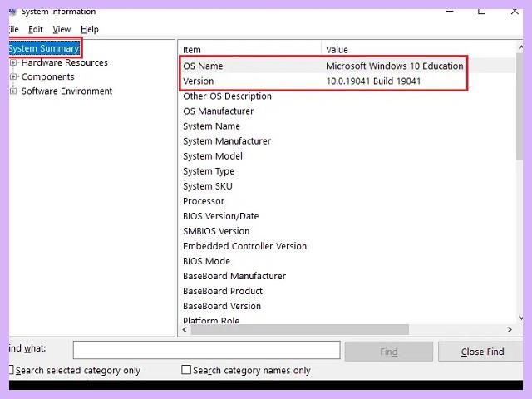
Task: Select the OS Manufacturer row
Action: [347, 111]
